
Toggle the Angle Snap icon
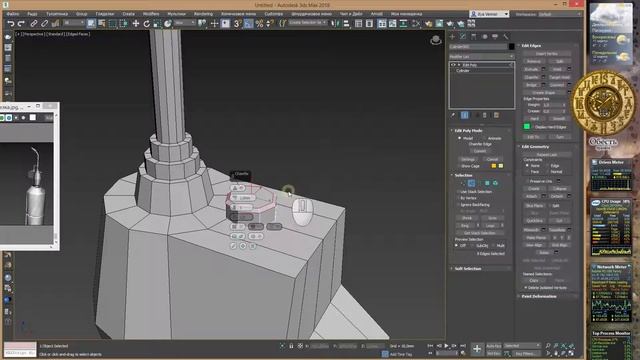248,24
